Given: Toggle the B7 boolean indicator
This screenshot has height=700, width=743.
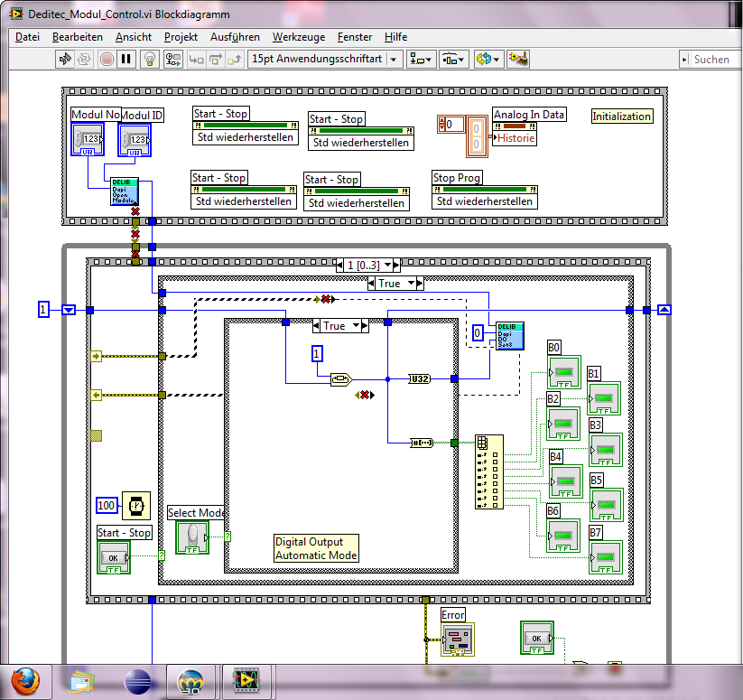Looking at the screenshot, I should [605, 556].
